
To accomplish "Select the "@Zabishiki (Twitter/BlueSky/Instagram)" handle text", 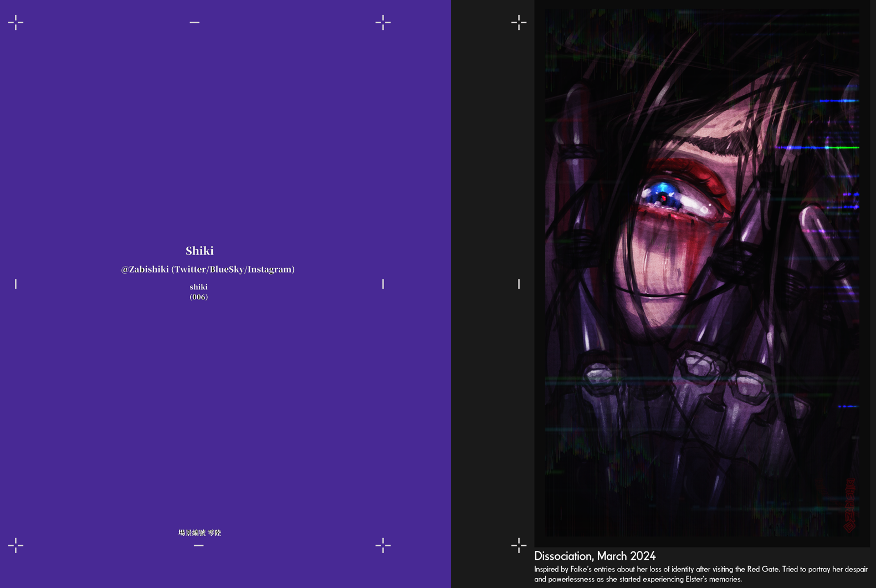I will [208, 269].
